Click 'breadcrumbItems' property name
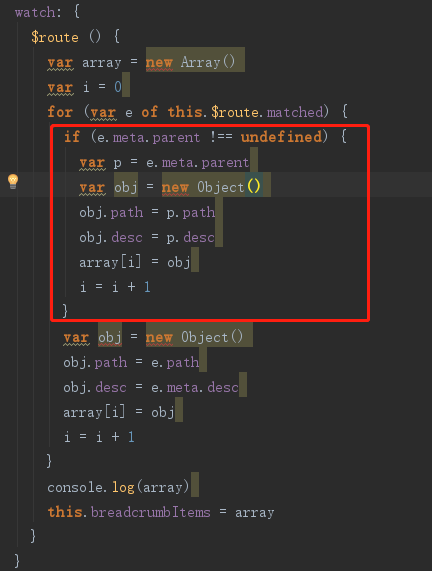This screenshot has width=432, height=571. point(150,512)
